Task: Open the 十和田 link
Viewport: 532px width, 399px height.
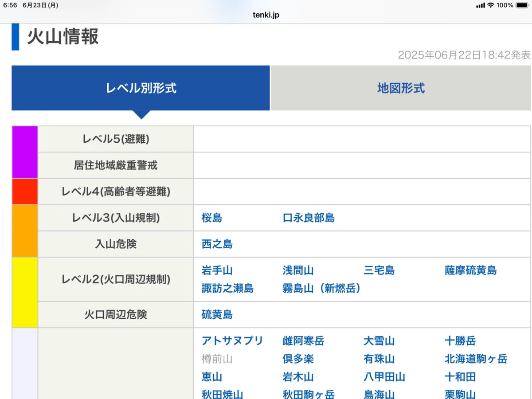Action: pos(460,377)
